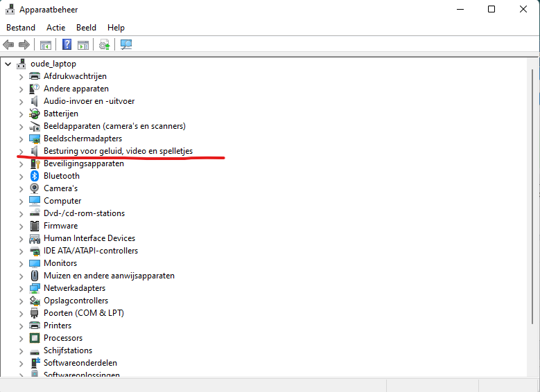Click the blue Help question mark toolbar icon
Image resolution: width=540 pixels, height=392 pixels.
[67, 45]
